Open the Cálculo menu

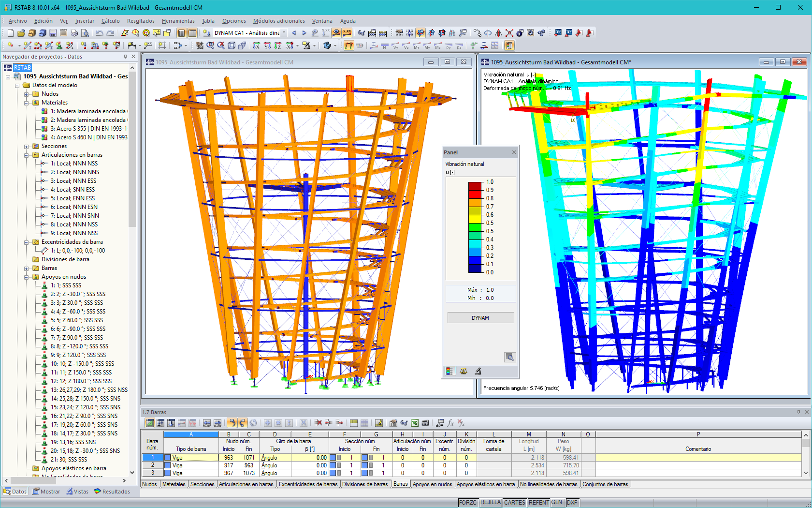110,21
